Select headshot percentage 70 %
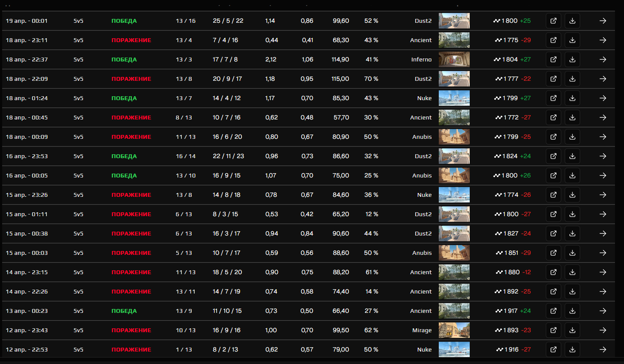Viewport: 624px width, 364px height. (371, 79)
